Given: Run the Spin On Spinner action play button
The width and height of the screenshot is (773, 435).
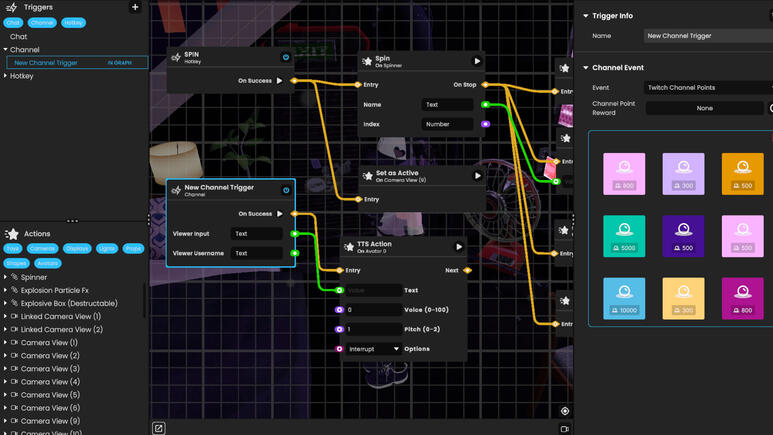Looking at the screenshot, I should tap(477, 61).
